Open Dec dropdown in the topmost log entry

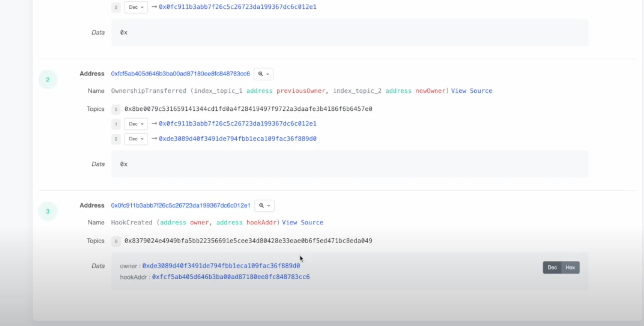(136, 7)
